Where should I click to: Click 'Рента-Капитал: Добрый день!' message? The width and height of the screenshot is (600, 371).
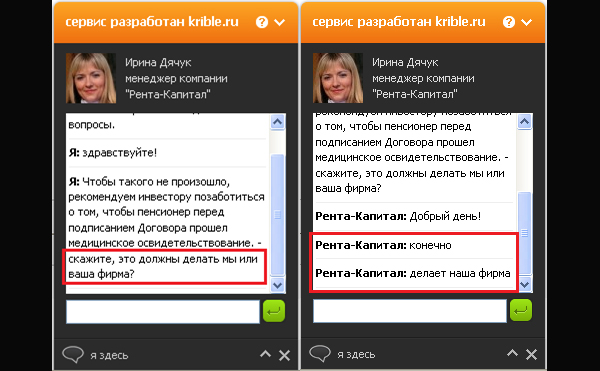point(398,216)
